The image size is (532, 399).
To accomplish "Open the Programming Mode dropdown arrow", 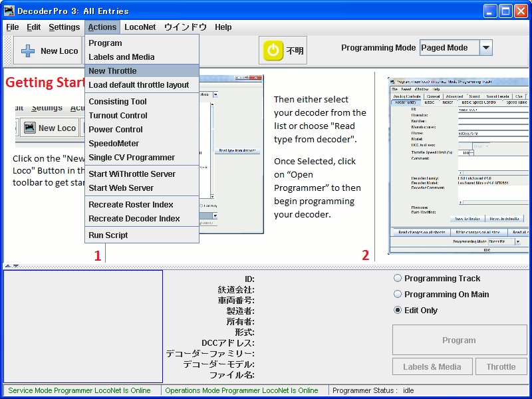I will pos(486,48).
